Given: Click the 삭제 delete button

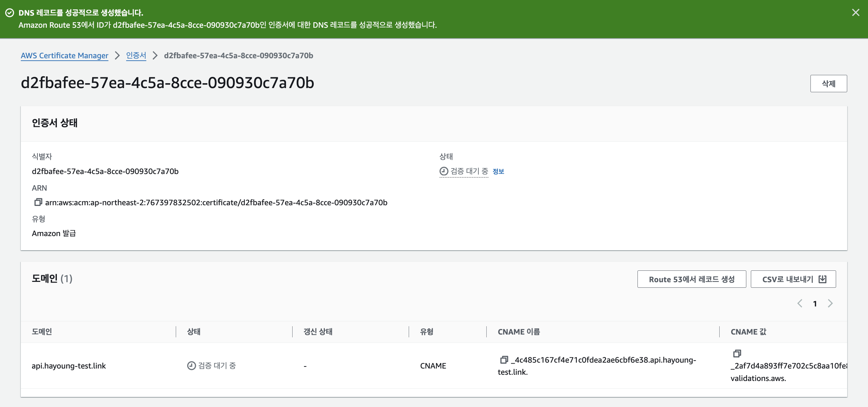Looking at the screenshot, I should [x=828, y=84].
